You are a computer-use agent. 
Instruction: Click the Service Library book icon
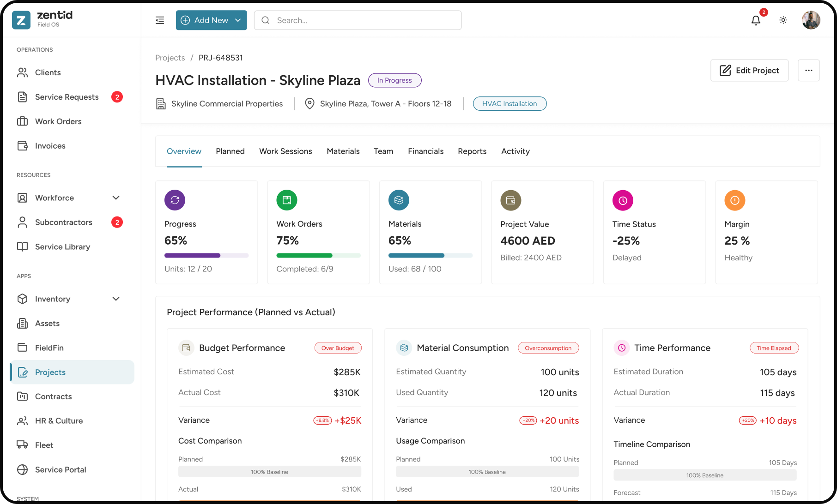22,247
